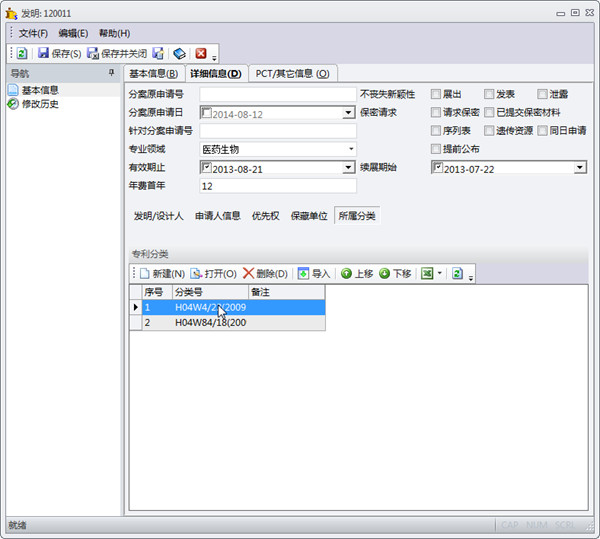This screenshot has width=600, height=539.
Task: Check the 遗传资源 checkbox
Action: click(x=489, y=130)
